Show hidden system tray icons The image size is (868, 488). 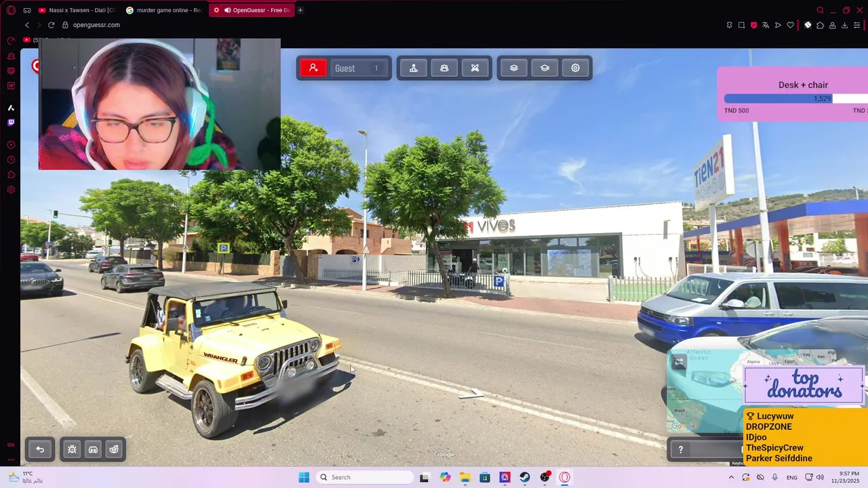coord(731,477)
